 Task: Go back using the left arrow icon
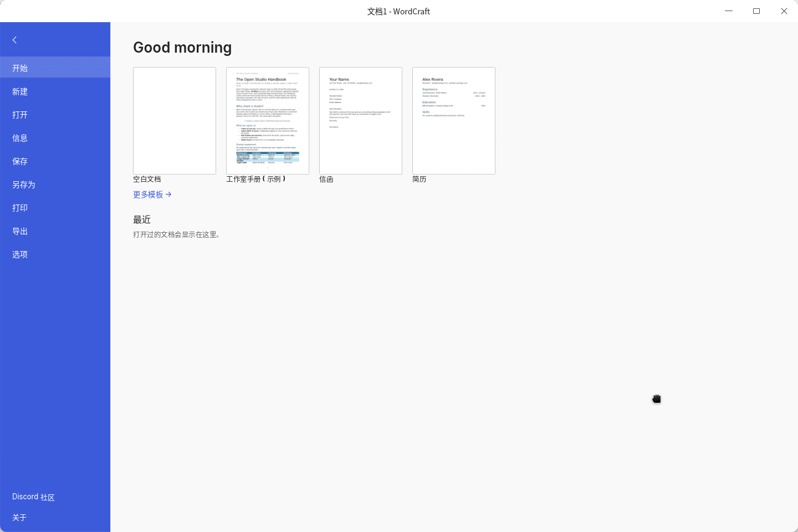coord(15,40)
